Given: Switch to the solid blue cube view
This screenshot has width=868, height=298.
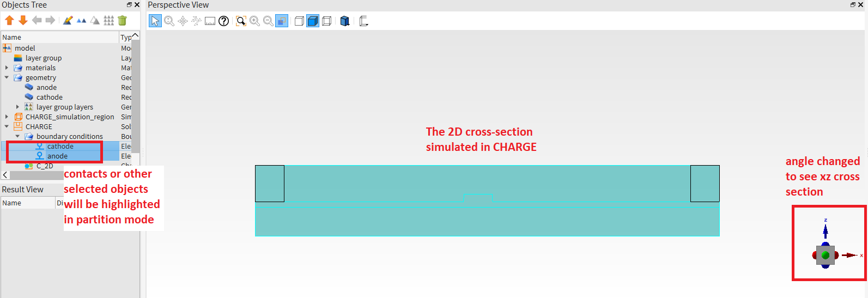Looking at the screenshot, I should (313, 21).
